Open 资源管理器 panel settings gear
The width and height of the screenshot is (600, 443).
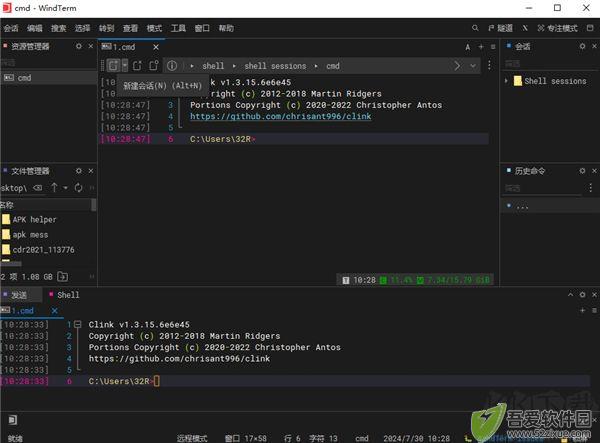click(79, 46)
